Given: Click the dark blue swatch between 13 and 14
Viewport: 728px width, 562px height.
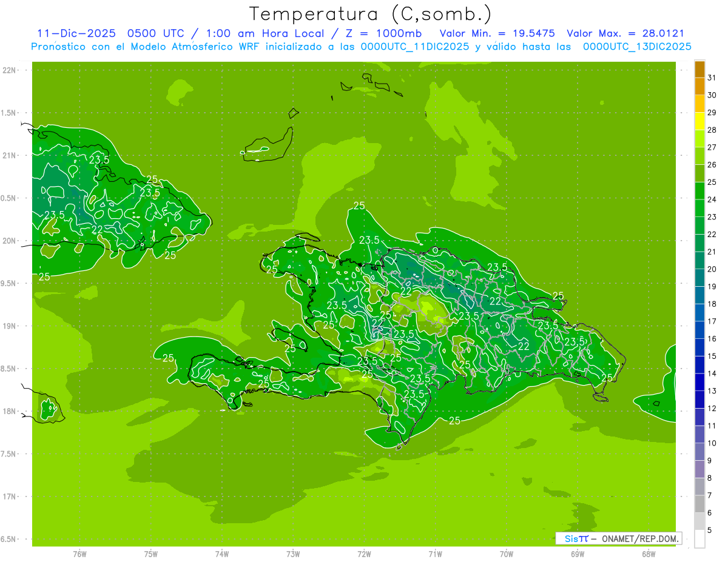Looking at the screenshot, I should tap(700, 383).
